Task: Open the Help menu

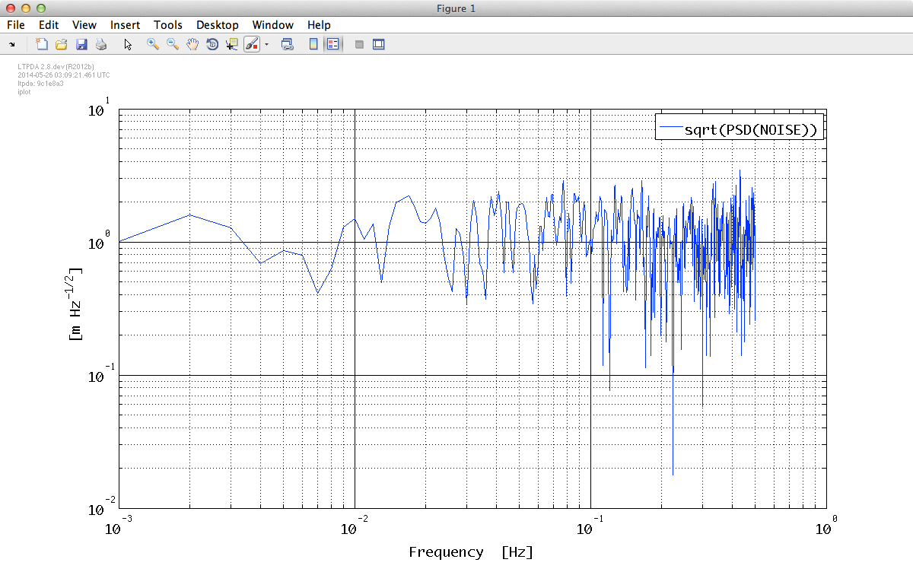Action: pos(319,25)
